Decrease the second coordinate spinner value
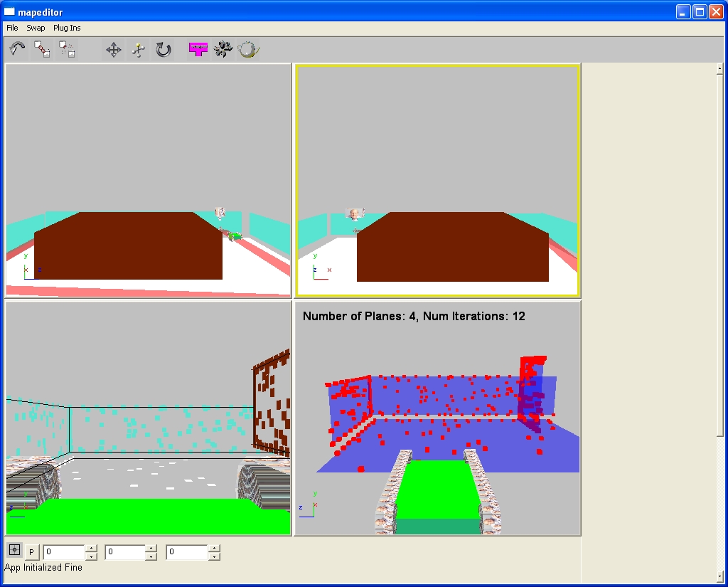Viewport: 728px width, 587px height. tap(151, 556)
